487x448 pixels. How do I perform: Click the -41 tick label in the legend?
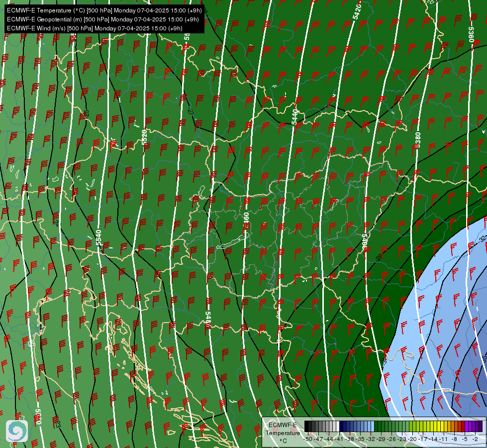click(339, 439)
